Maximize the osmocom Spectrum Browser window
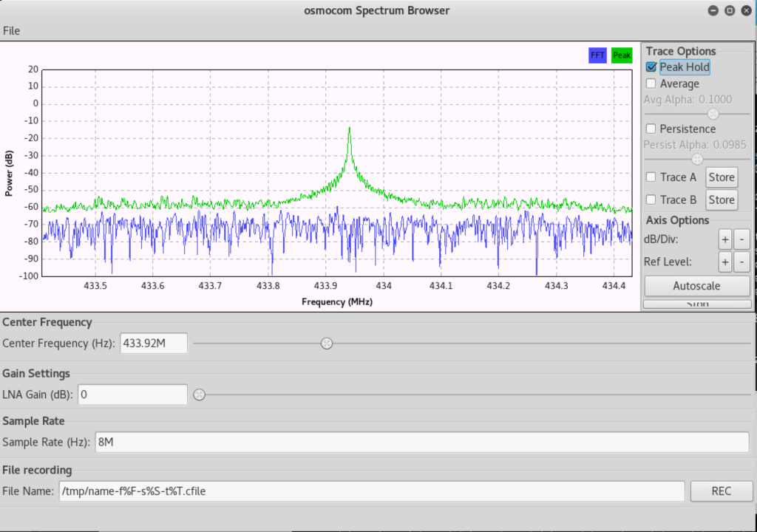757x532 pixels. click(730, 10)
